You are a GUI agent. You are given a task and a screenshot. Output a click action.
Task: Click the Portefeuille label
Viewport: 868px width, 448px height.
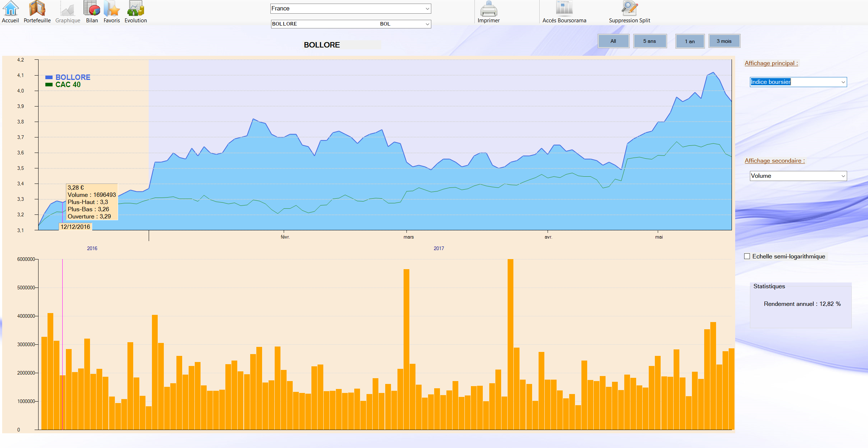37,21
